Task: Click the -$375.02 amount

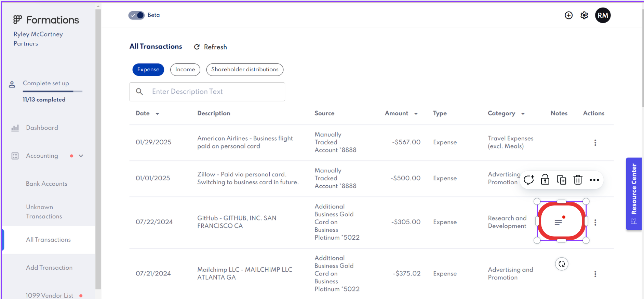Action: (406, 273)
